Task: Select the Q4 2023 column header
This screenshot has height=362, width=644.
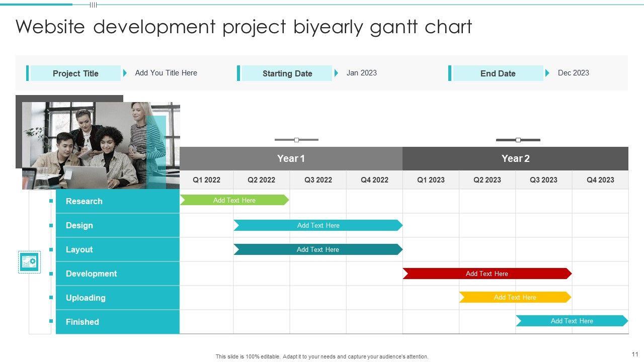Action: 600,180
